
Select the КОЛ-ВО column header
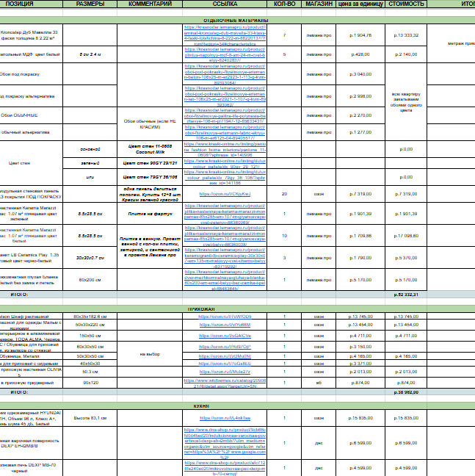click(x=284, y=4)
